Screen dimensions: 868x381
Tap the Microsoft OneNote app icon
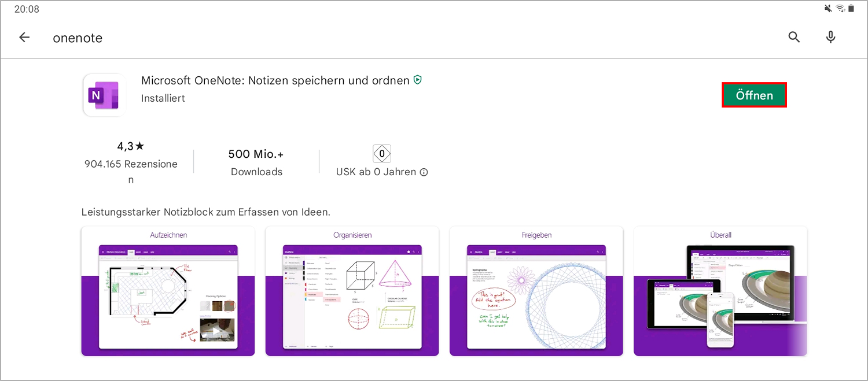point(104,95)
